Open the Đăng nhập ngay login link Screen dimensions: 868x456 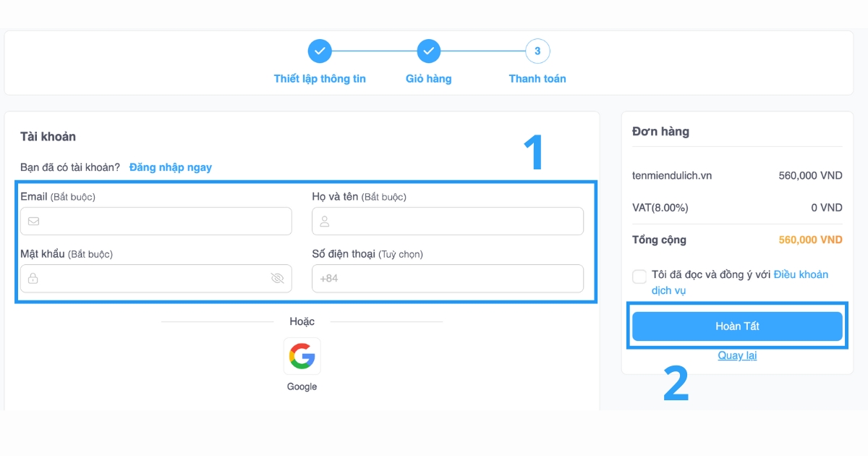(x=171, y=167)
